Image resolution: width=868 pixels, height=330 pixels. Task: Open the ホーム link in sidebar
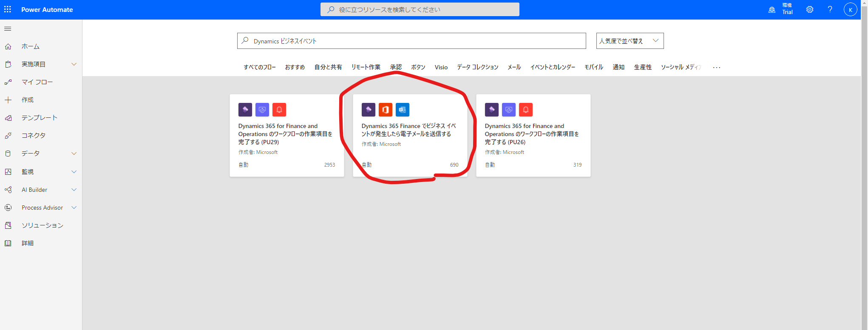click(x=31, y=46)
